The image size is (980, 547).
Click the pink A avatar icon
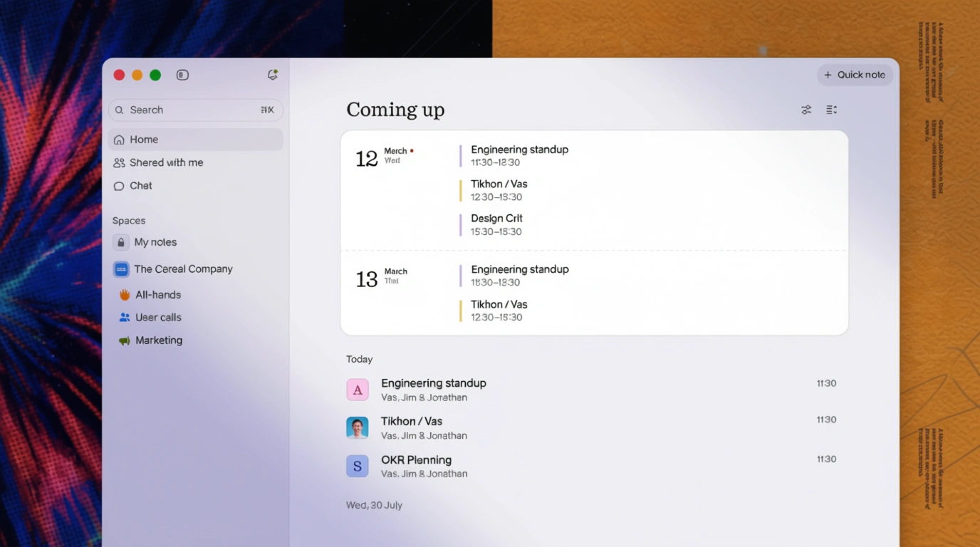point(358,390)
